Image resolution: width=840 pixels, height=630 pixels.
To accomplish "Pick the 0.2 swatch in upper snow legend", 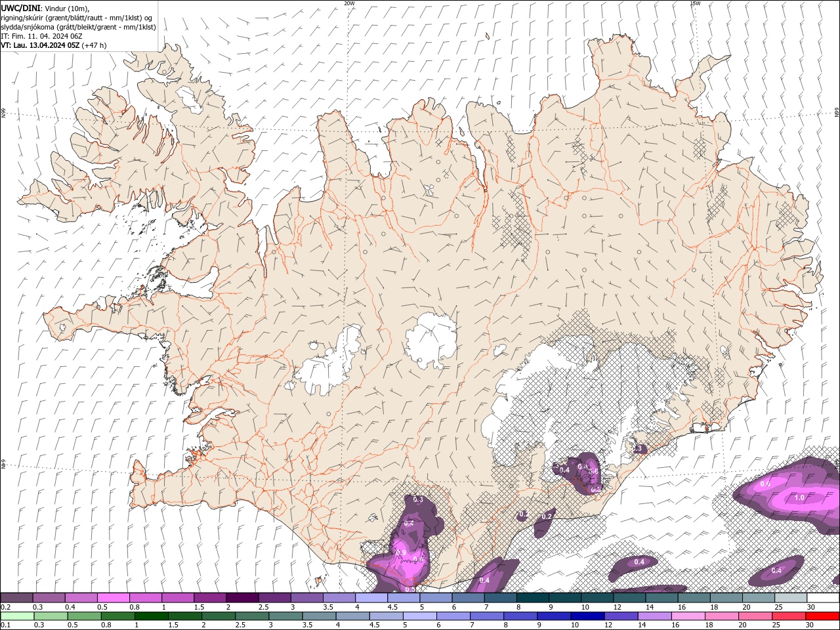I will click(16, 598).
